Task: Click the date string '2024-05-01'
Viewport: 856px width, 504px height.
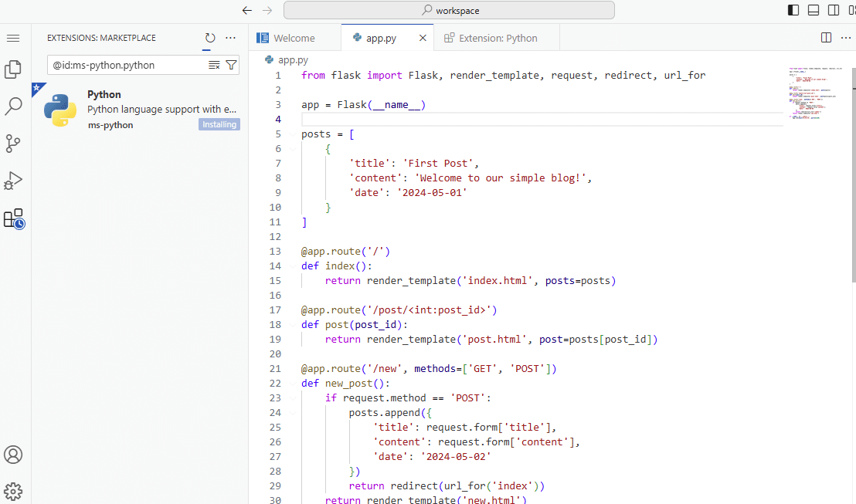Action: (x=433, y=193)
